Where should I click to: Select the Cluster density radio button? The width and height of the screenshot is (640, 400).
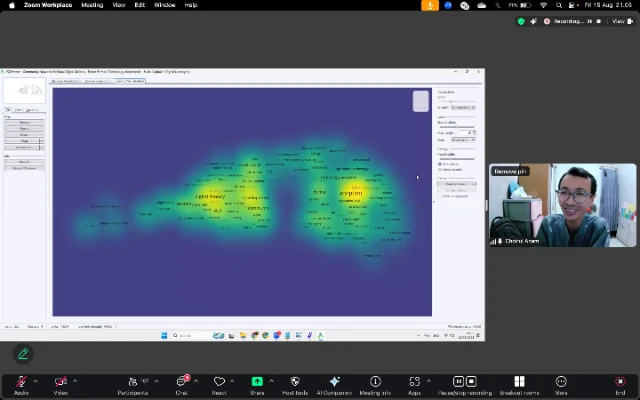(x=440, y=169)
